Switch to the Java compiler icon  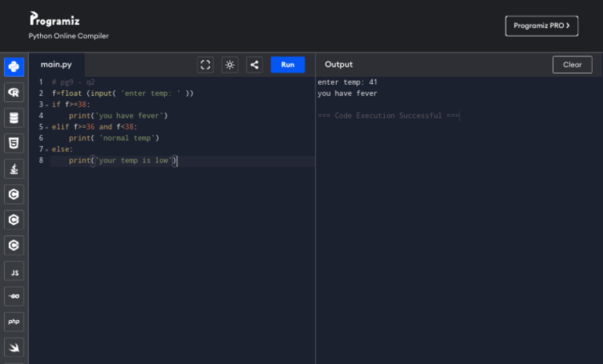coord(14,169)
